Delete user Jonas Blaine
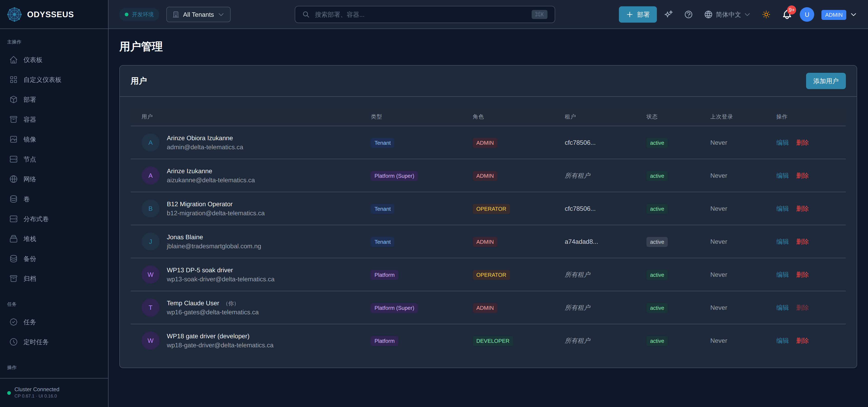 tap(802, 241)
